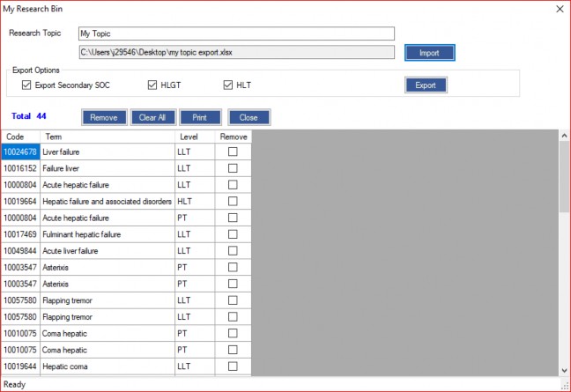Viewport: 571px width, 392px height.
Task: Uncheck the HLGT export option
Action: [x=153, y=85]
